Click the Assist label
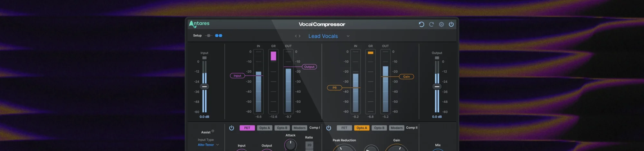This screenshot has width=644, height=151. 206,132
